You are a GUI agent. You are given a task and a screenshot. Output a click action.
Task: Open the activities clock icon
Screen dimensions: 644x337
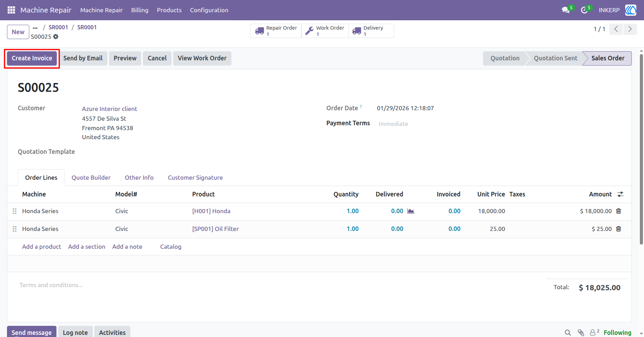click(x=584, y=10)
